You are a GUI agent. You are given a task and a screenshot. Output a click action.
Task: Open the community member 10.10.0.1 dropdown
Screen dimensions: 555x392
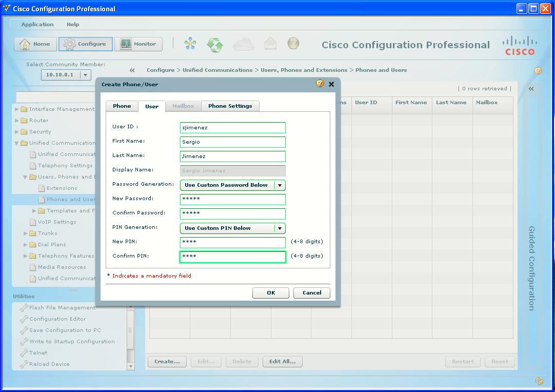(x=85, y=75)
